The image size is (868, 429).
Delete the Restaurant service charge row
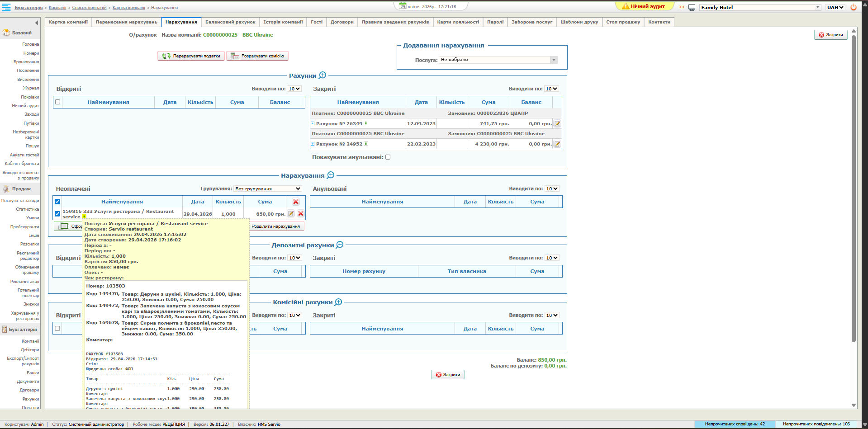pyautogui.click(x=300, y=214)
